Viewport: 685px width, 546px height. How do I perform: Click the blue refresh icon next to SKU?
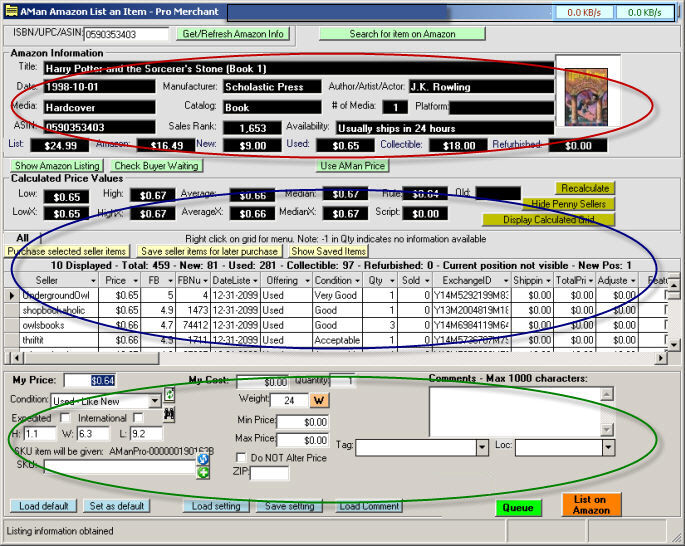[203, 458]
